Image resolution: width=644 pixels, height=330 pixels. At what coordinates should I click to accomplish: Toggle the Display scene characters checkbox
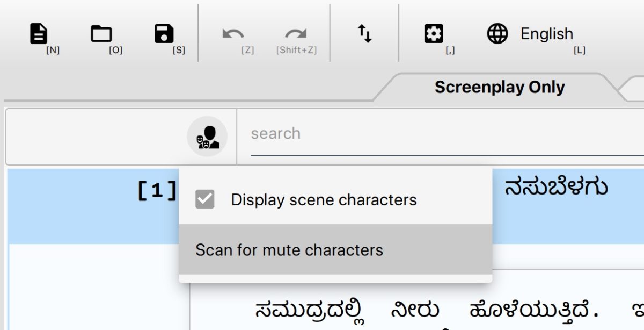pyautogui.click(x=206, y=199)
